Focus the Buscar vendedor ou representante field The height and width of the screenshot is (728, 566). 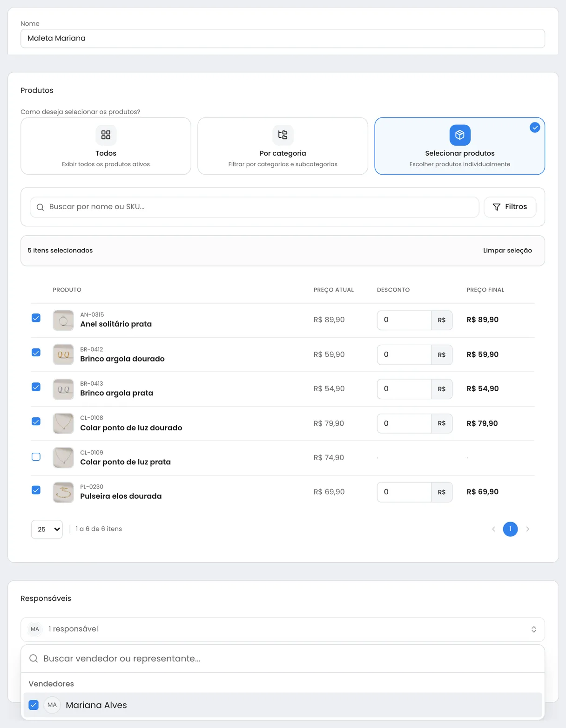click(283, 659)
